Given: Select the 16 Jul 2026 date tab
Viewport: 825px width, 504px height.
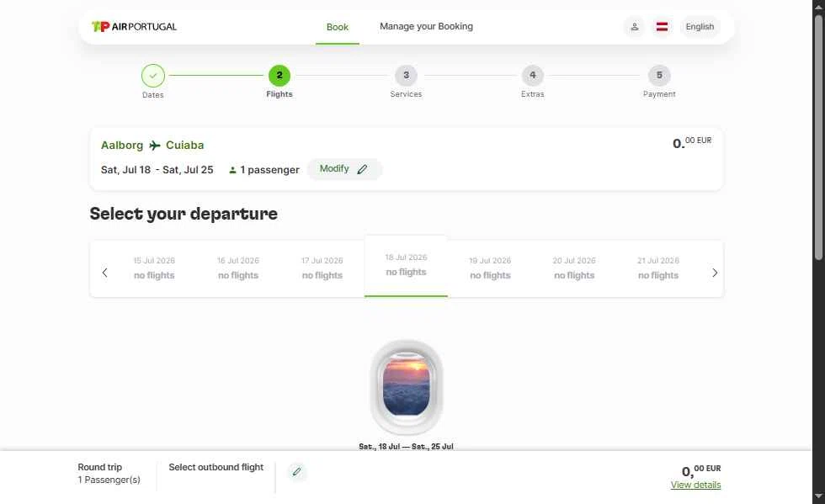Looking at the screenshot, I should (x=238, y=268).
